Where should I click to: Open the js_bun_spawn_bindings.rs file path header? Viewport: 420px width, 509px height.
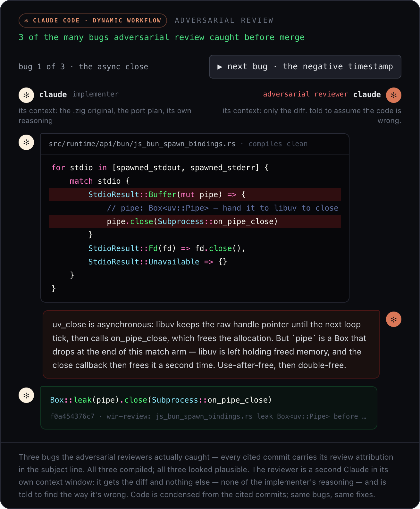(x=142, y=144)
